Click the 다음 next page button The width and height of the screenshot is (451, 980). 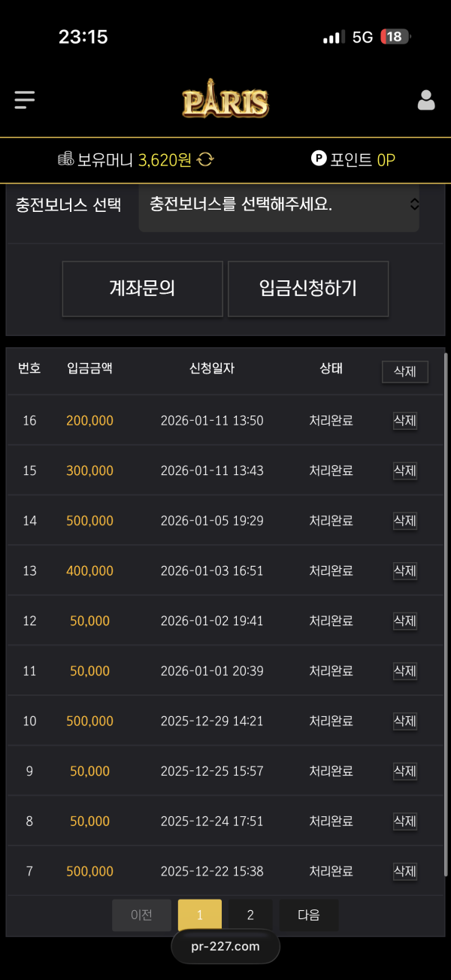tap(308, 915)
